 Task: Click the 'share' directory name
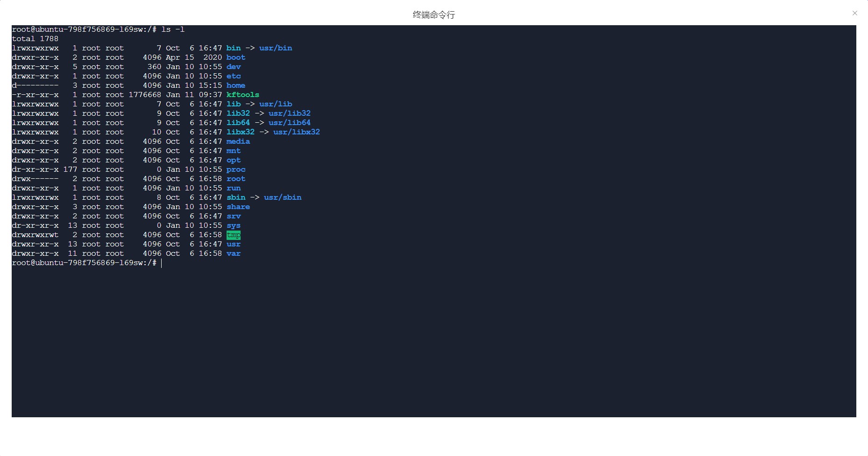click(x=238, y=207)
